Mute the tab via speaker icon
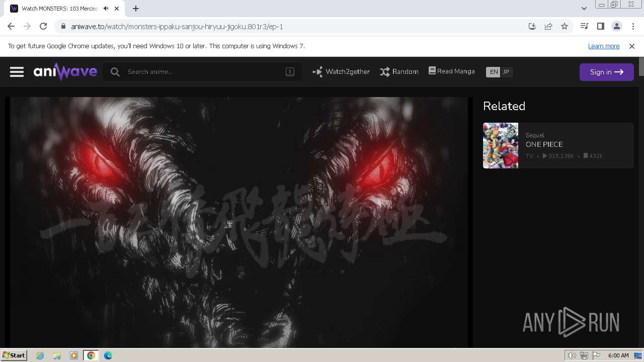 coord(106,9)
